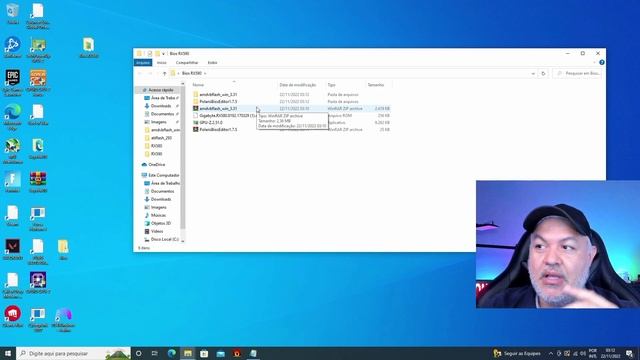Launch the Fortnite desktop shortcut
This screenshot has width=640, height=360.
(13, 182)
